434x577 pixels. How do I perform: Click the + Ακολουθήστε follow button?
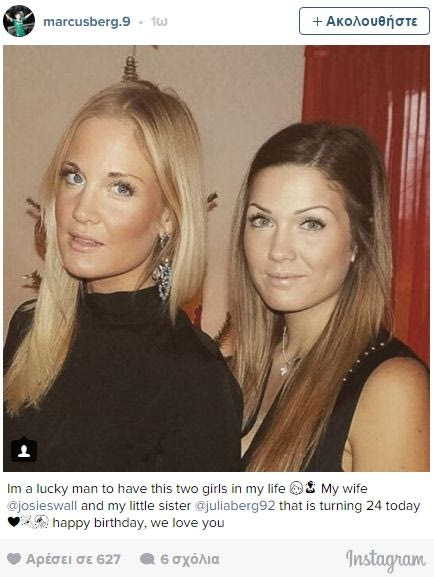364,21
